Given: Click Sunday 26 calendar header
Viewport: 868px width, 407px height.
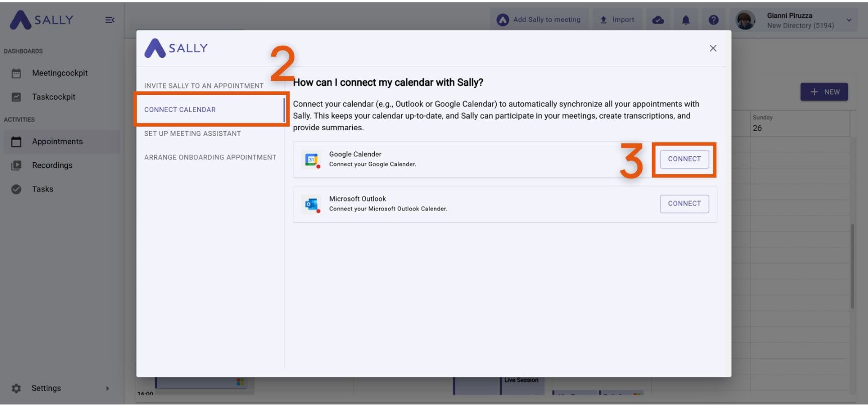Looking at the screenshot, I should pyautogui.click(x=800, y=123).
